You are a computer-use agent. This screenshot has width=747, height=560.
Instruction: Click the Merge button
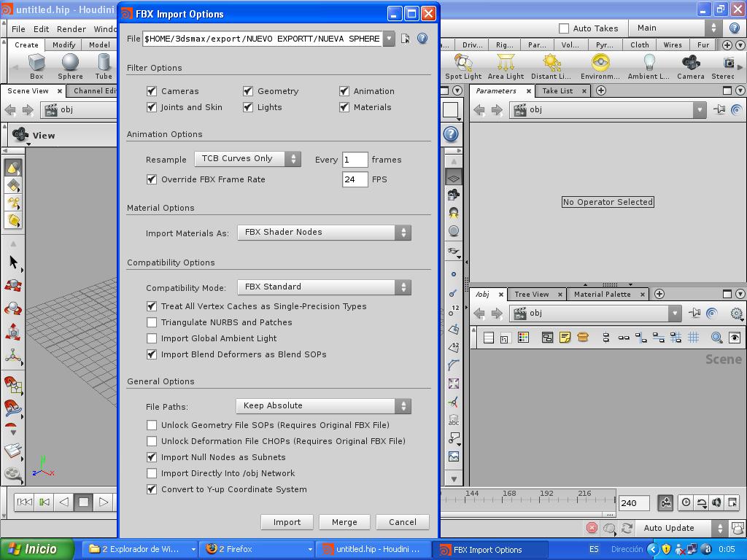point(344,522)
